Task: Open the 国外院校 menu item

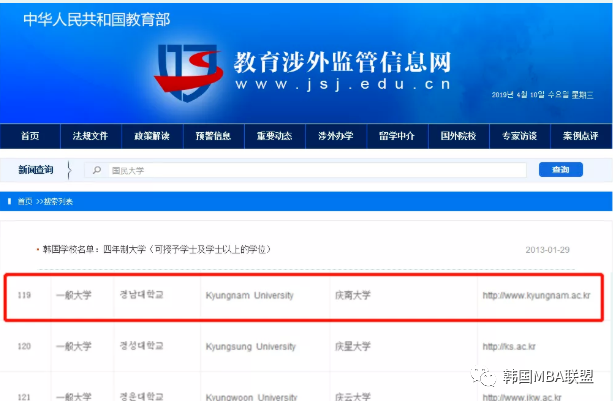Action: [x=459, y=136]
